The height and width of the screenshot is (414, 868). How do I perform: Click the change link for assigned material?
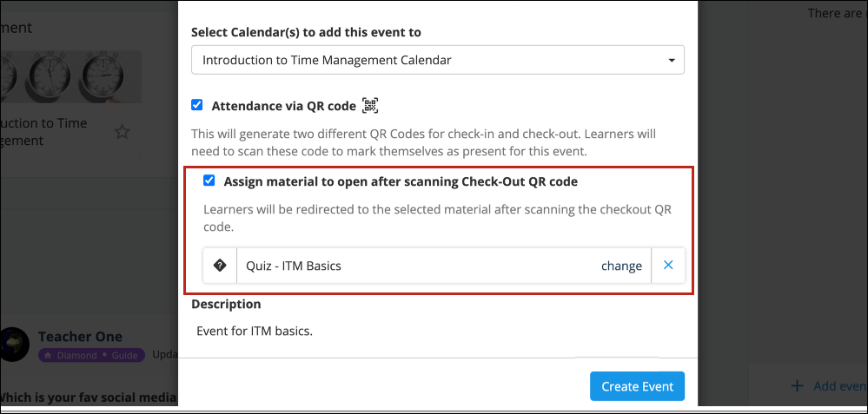click(x=621, y=266)
